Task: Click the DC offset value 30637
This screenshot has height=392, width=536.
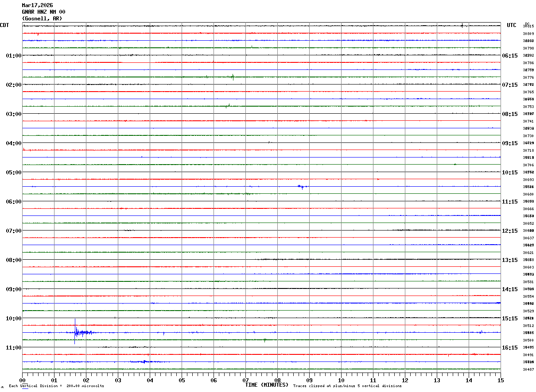Action: [x=528, y=238]
